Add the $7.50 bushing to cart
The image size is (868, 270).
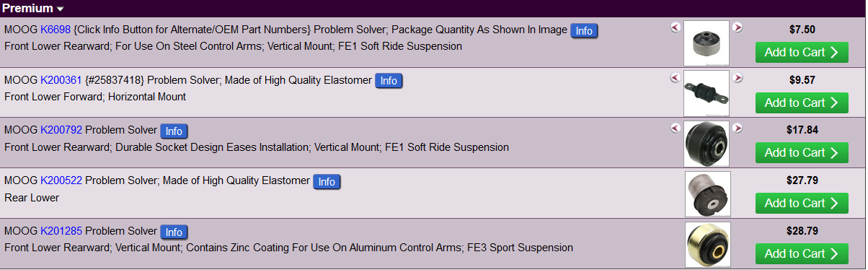[x=802, y=52]
